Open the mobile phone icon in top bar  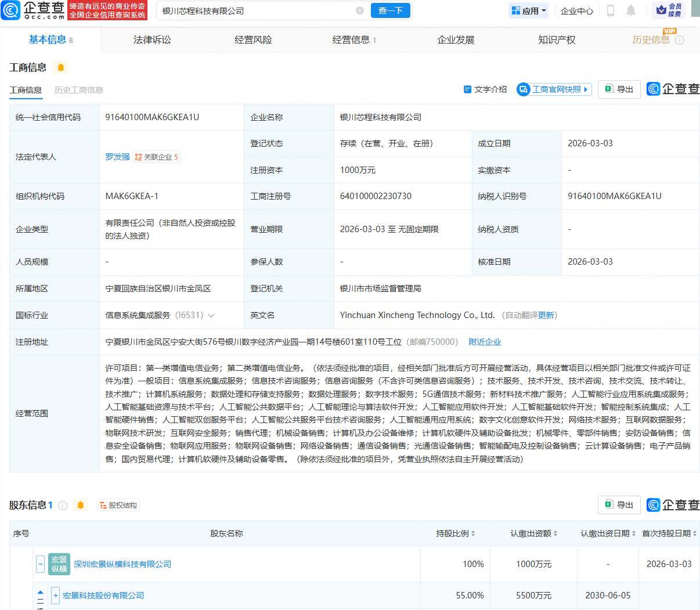tap(611, 10)
